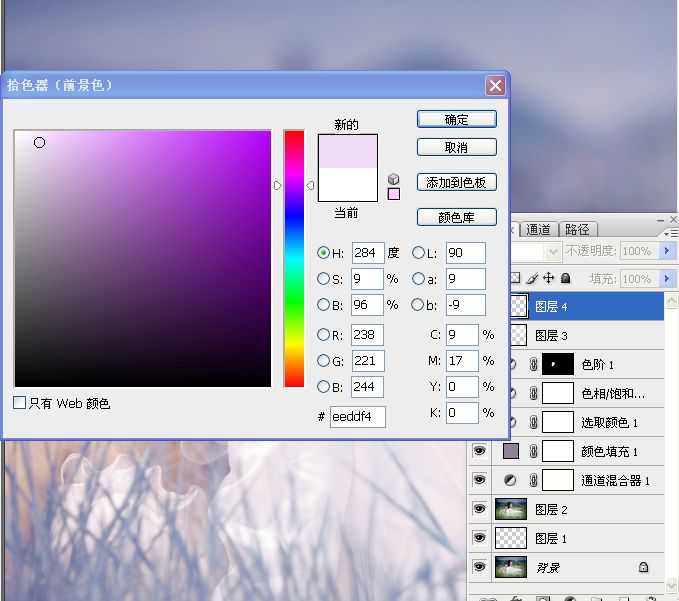
Task: Click the 确定 button
Action: [x=456, y=119]
